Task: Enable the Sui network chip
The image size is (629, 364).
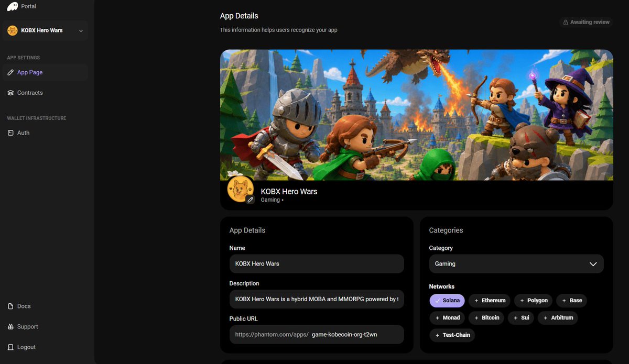Action: point(521,318)
